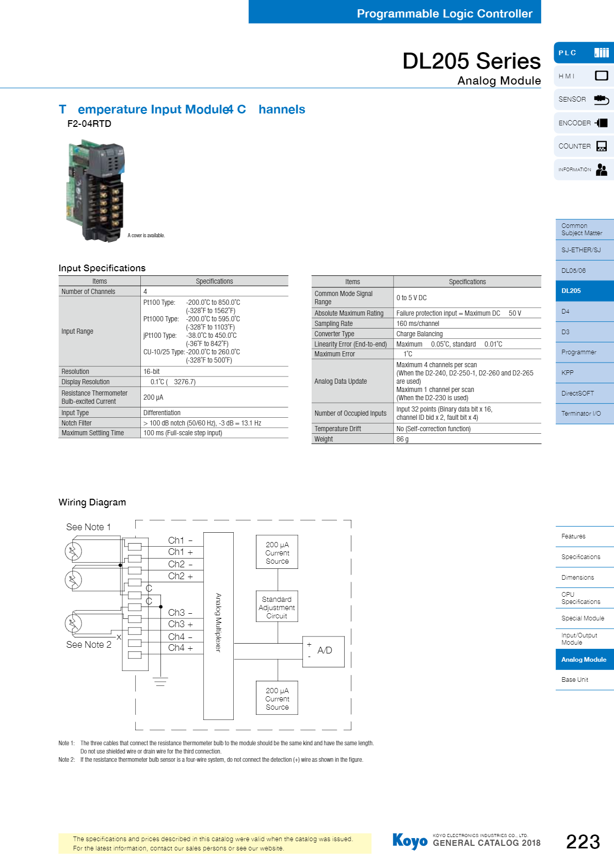Click the Koyo logo in footer
This screenshot has width=614, height=868.
[410, 841]
